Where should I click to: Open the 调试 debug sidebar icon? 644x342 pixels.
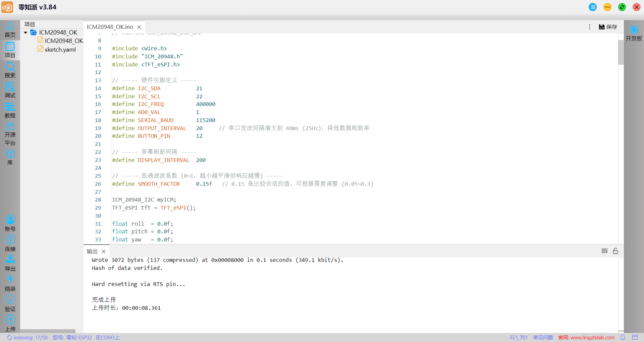click(x=10, y=90)
